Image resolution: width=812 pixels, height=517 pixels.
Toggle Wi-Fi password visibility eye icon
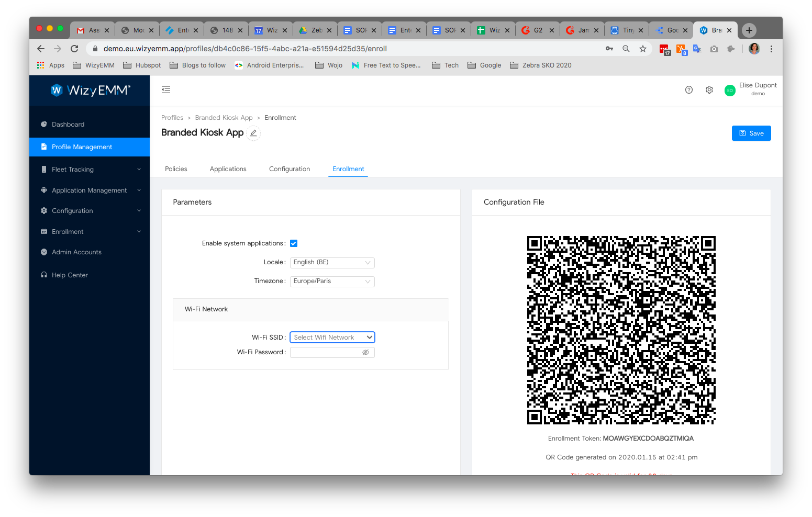[366, 352]
